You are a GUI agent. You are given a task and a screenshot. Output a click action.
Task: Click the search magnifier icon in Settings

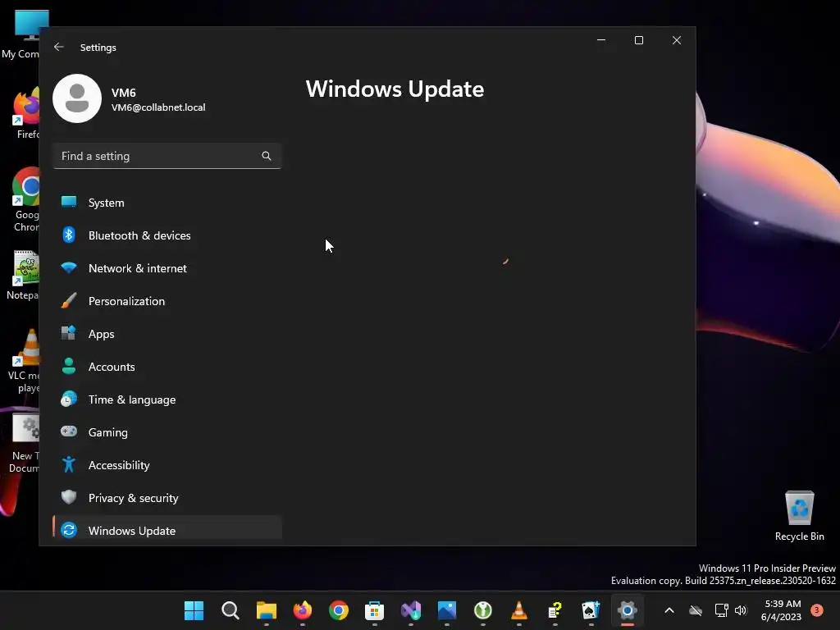[x=267, y=156]
